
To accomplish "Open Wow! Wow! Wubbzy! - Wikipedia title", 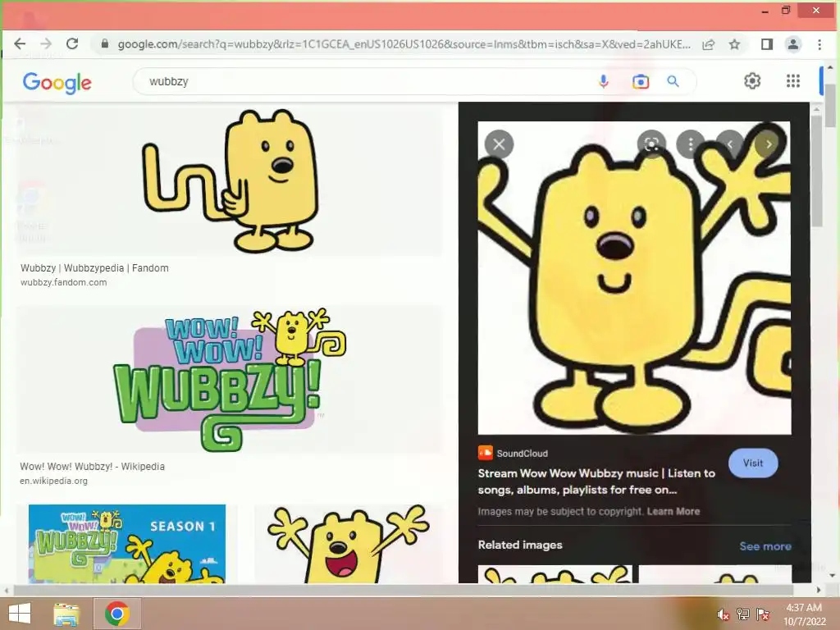I will [x=92, y=466].
